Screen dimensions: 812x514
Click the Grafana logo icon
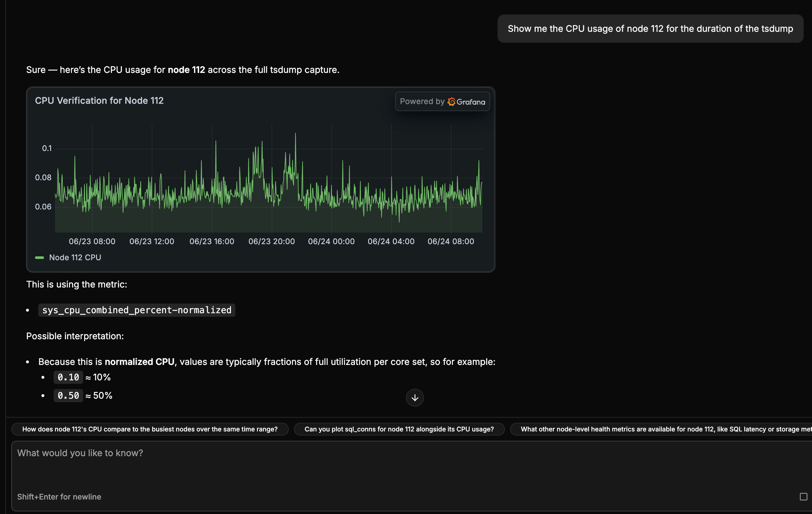(x=451, y=102)
